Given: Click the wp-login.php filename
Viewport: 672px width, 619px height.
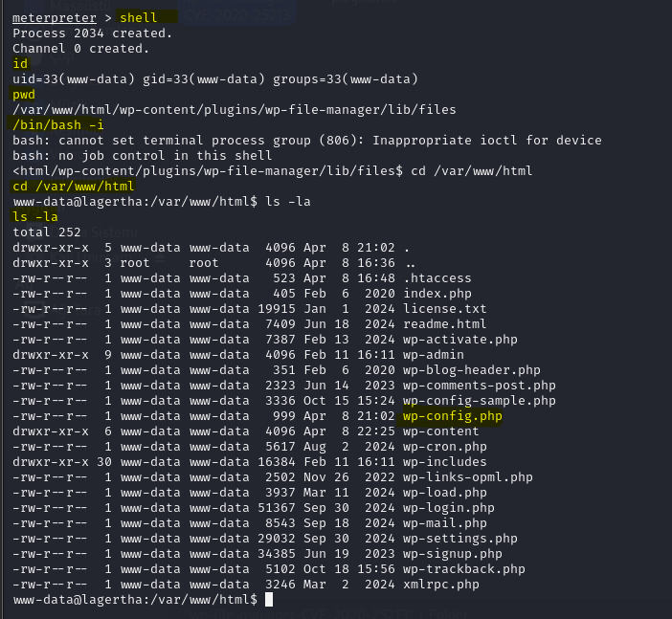Looking at the screenshot, I should pos(449,508).
